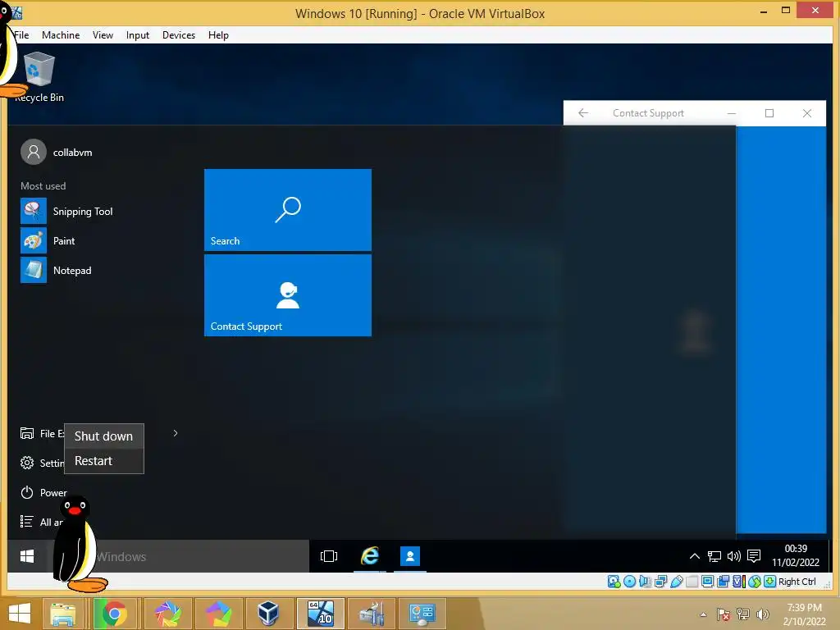Viewport: 840px width, 630px height.
Task: Launch Paint from the Start menu
Action: tap(48, 240)
